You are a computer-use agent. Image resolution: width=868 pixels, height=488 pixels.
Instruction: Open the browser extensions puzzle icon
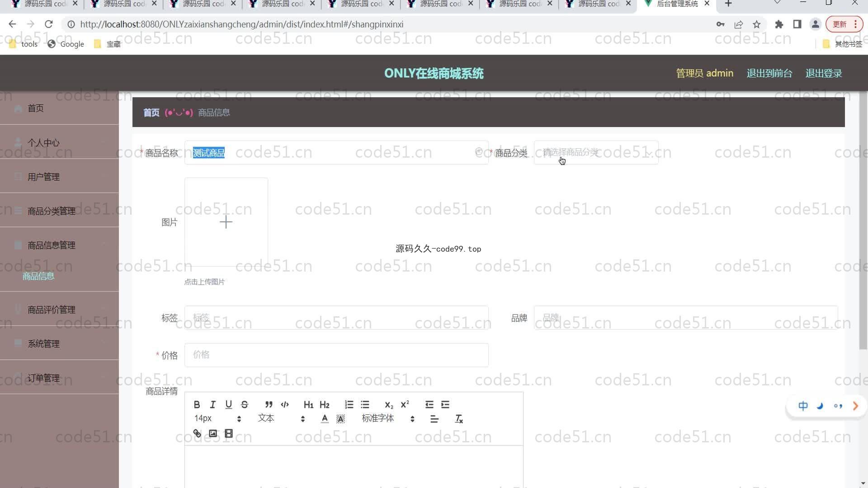pos(778,24)
